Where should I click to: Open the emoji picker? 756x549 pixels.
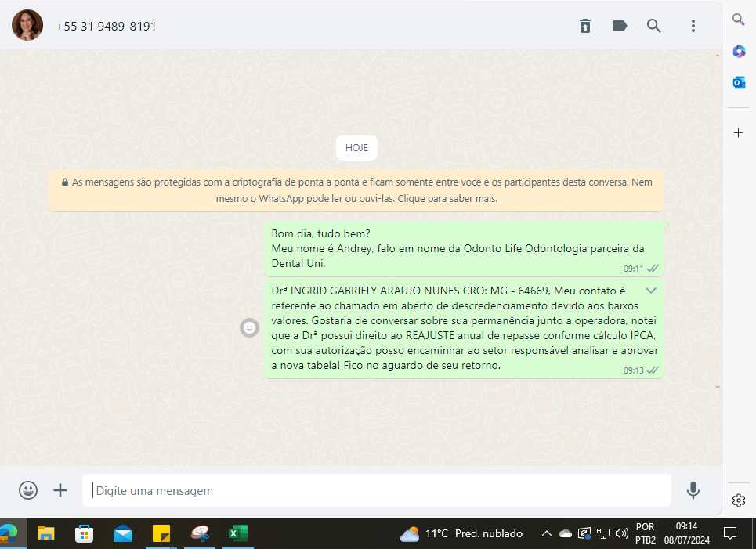(28, 490)
